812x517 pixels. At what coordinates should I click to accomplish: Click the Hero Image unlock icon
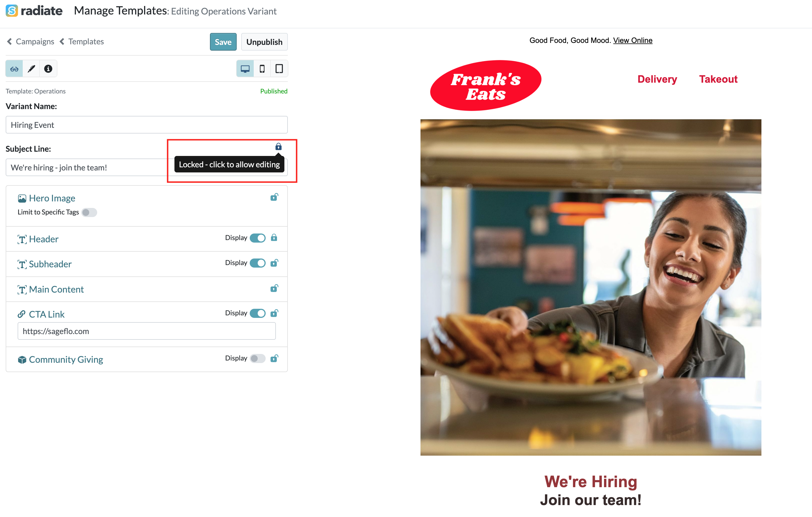(x=274, y=197)
